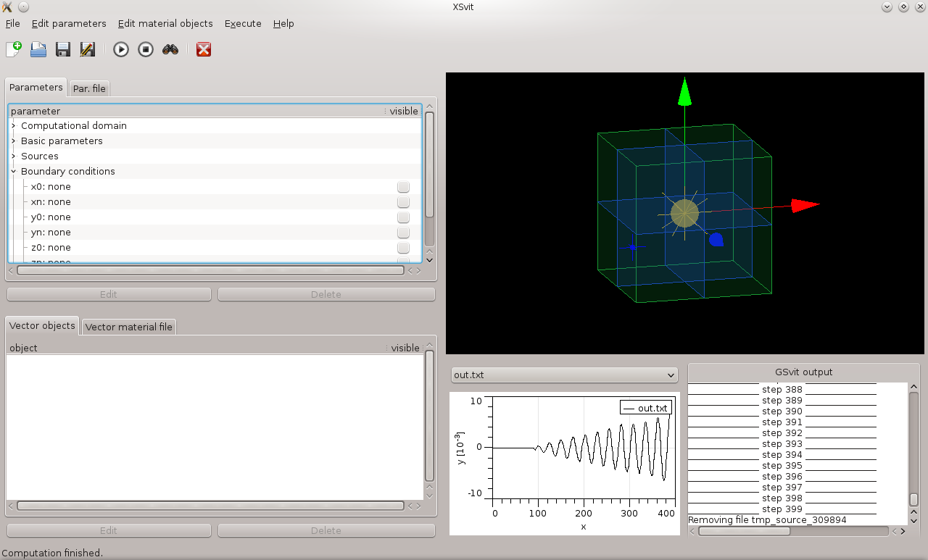Toggle visibility checkbox for yn boundary
The width and height of the screenshot is (928, 560).
click(403, 233)
